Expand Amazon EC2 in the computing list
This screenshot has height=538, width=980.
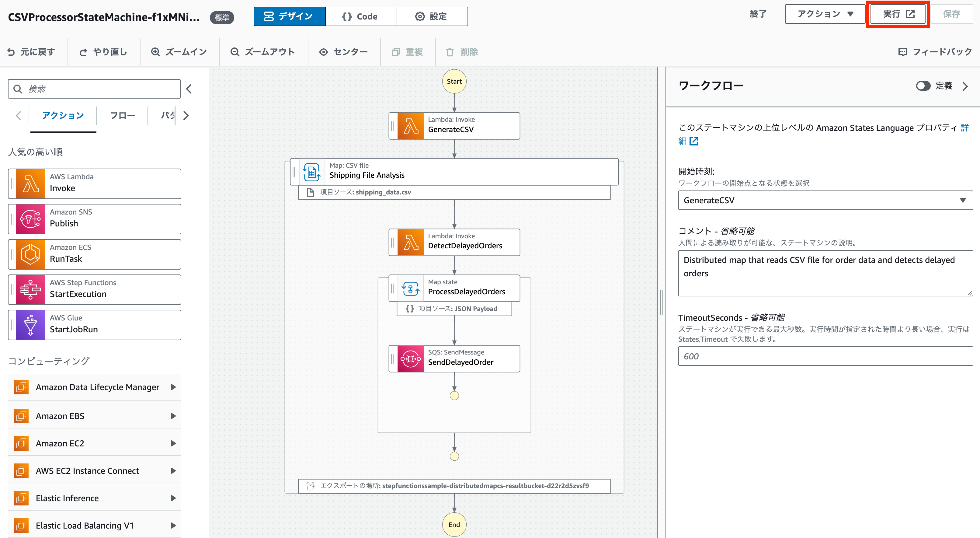(x=173, y=443)
